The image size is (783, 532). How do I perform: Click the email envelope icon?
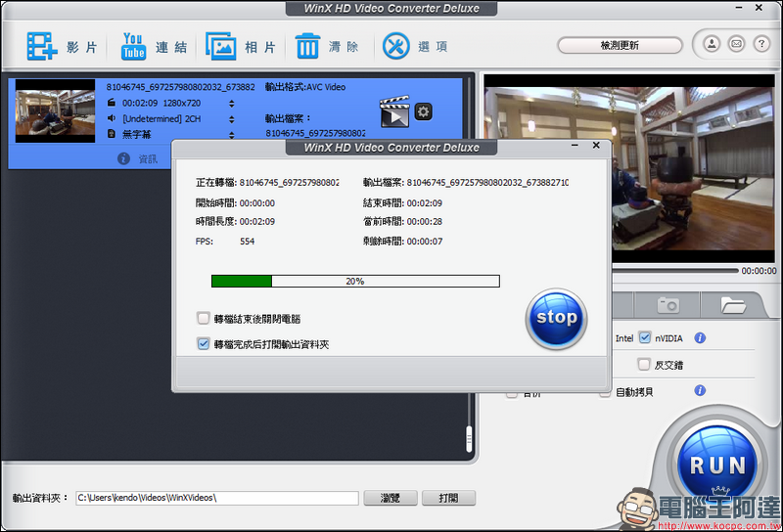point(737,44)
